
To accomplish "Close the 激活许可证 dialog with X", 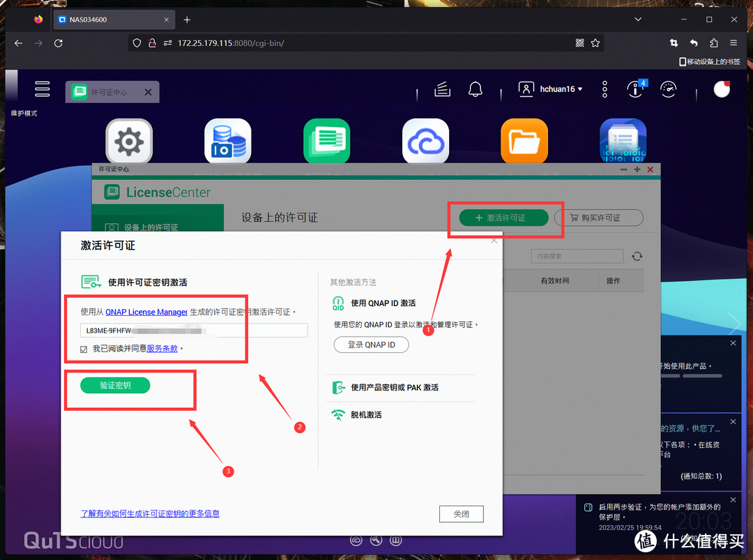I will 494,241.
